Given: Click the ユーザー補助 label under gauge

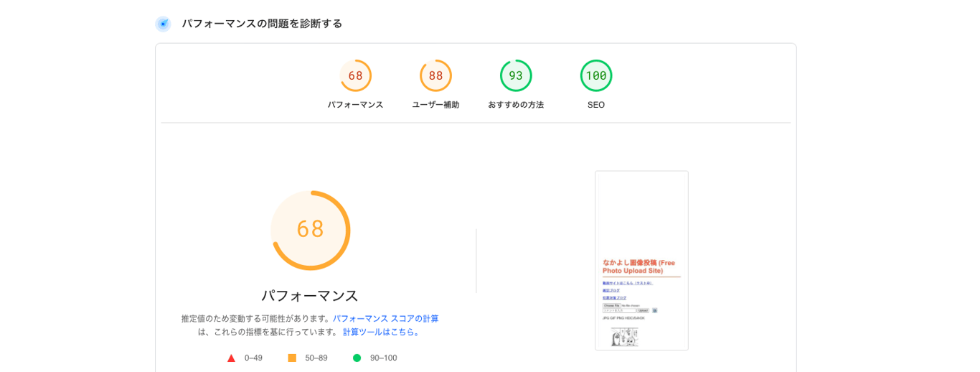Looking at the screenshot, I should (x=435, y=105).
